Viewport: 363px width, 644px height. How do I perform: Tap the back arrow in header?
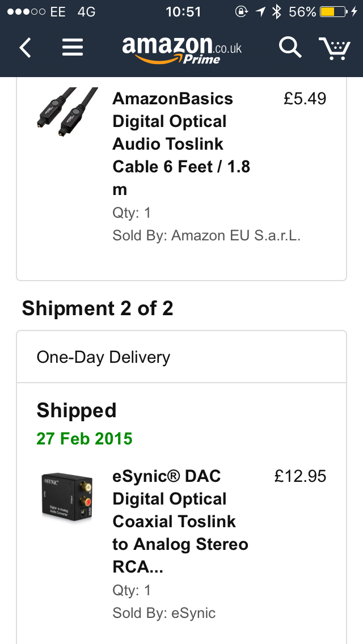[25, 48]
